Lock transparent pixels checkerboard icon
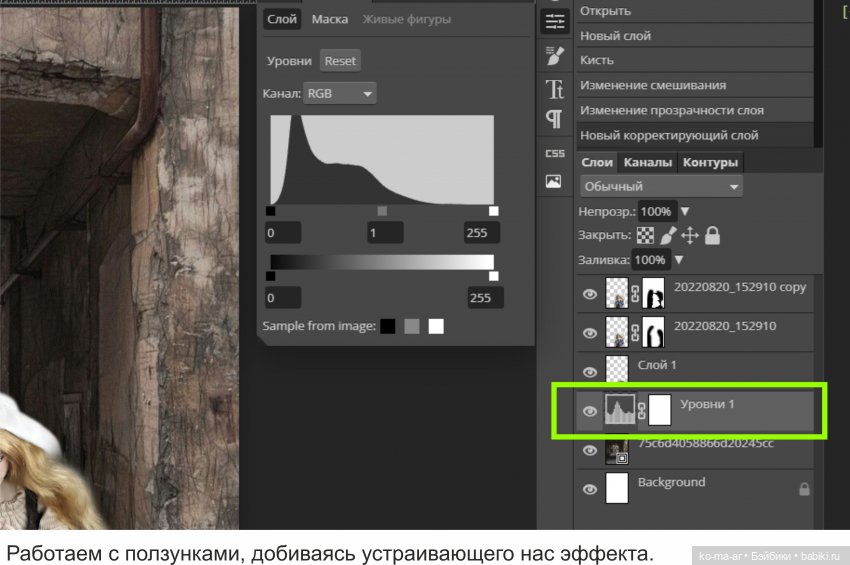 coord(645,235)
